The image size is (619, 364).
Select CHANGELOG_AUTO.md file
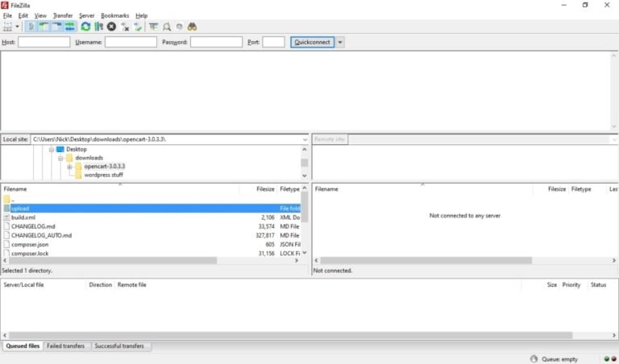152,235
